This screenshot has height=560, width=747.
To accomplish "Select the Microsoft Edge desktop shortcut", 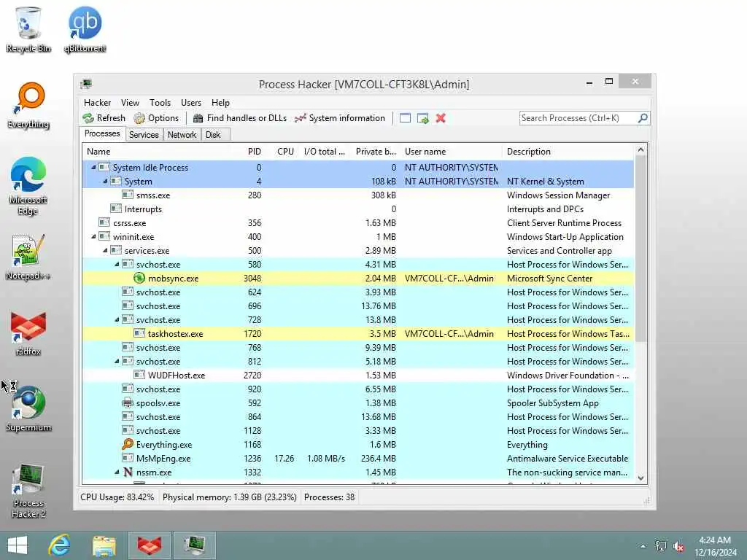I will pyautogui.click(x=28, y=186).
